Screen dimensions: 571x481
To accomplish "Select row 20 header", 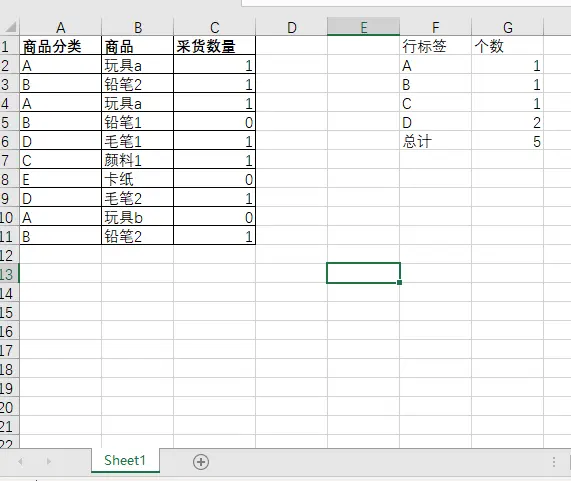I will click(x=8, y=407).
